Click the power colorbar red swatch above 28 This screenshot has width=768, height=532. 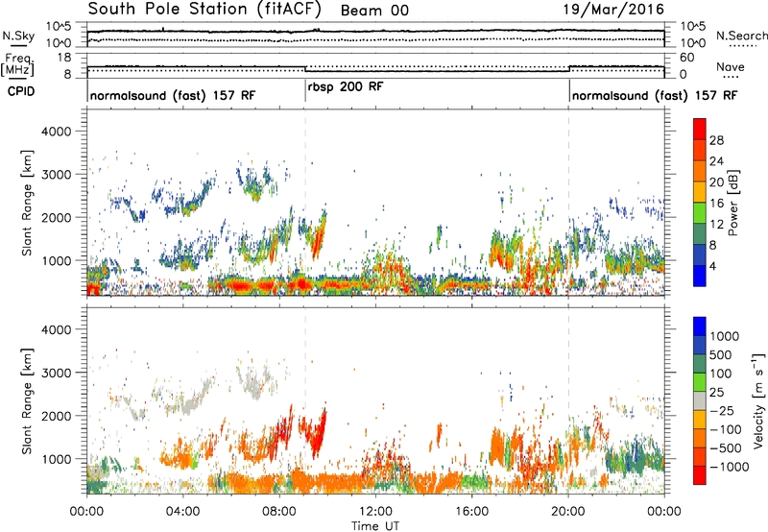point(699,130)
